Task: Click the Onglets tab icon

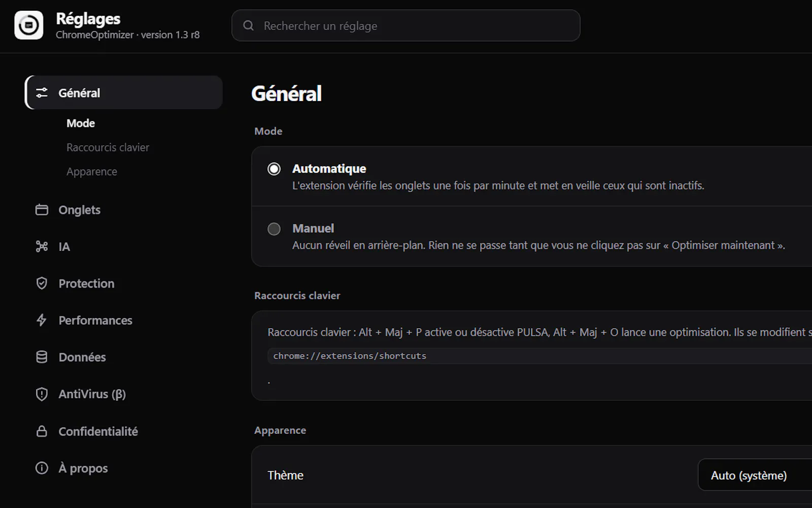Action: click(42, 210)
